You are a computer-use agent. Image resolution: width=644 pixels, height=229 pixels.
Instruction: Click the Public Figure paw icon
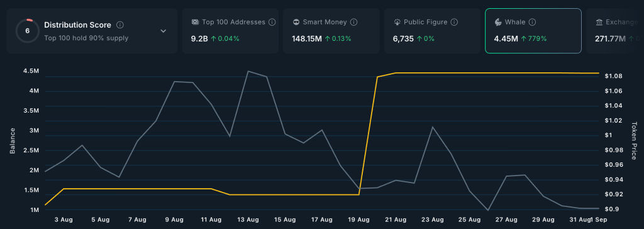pyautogui.click(x=397, y=22)
